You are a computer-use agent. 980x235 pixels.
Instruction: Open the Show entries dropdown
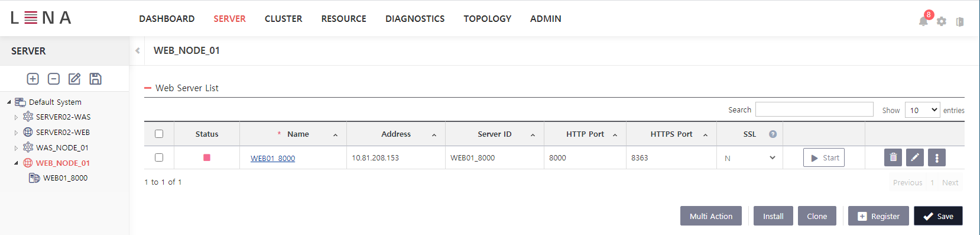(922, 110)
